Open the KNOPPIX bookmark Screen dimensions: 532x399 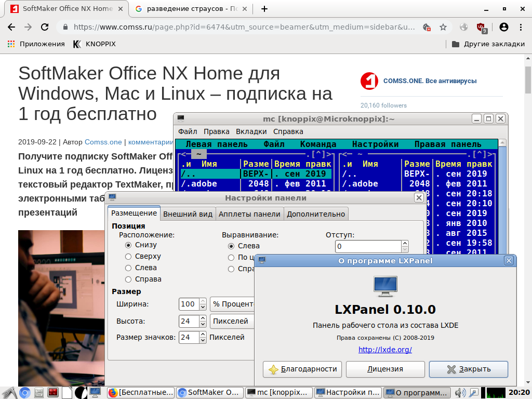pos(95,44)
